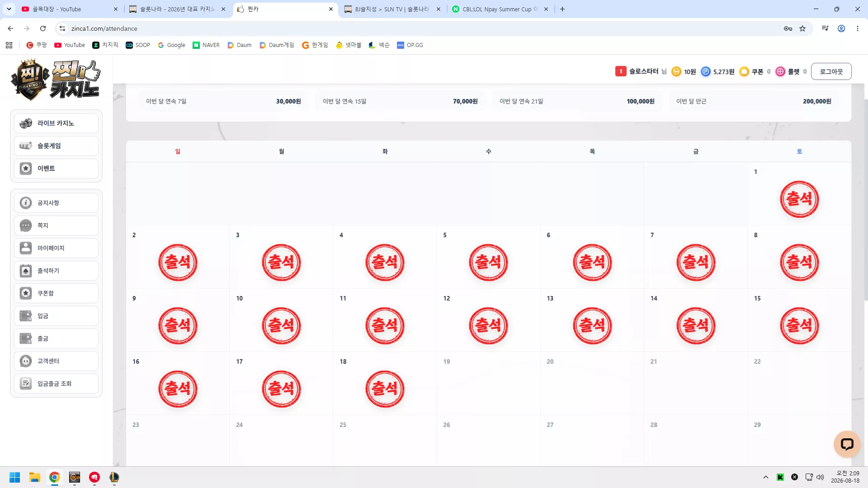Open the 출금 withdrawal page
This screenshot has height=488, width=868.
pyautogui.click(x=56, y=338)
